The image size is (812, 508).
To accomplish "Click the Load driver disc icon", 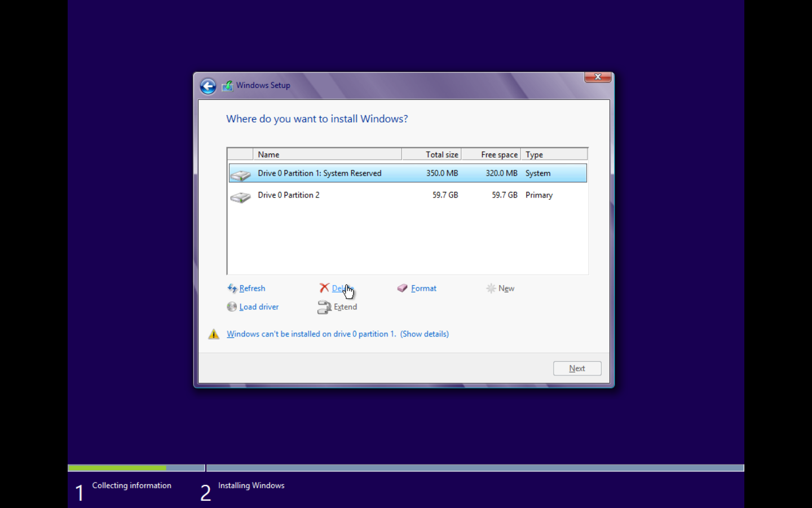I will click(232, 306).
